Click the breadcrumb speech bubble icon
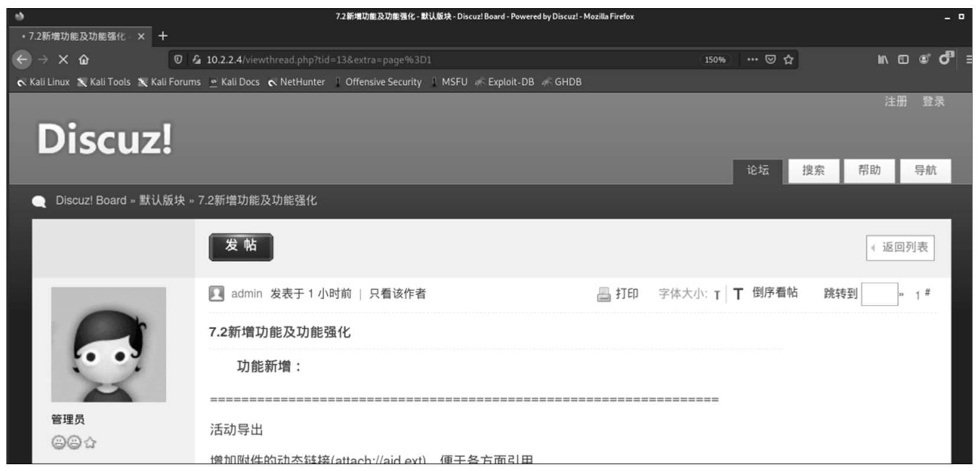 (x=39, y=201)
